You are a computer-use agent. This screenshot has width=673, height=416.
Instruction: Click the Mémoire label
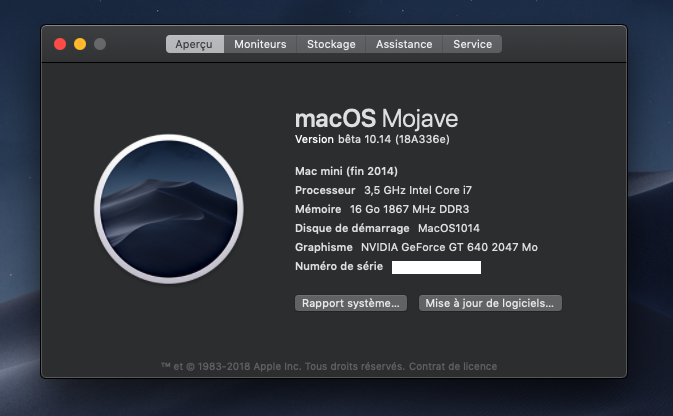318,209
